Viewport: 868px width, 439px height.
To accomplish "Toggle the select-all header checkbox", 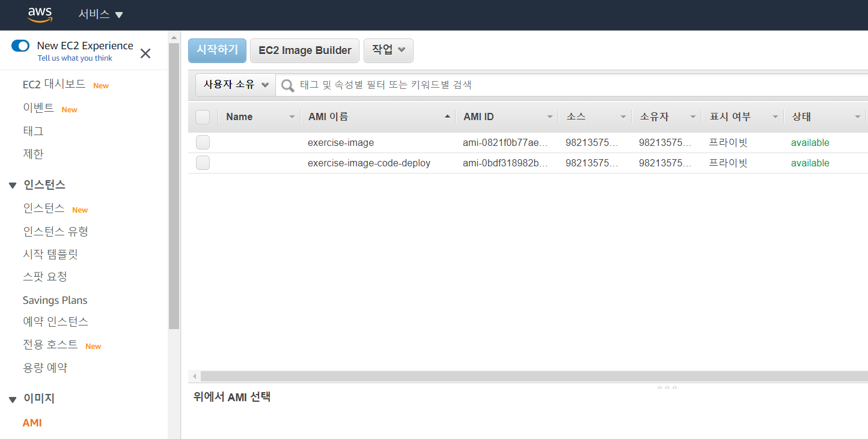I will tap(203, 117).
